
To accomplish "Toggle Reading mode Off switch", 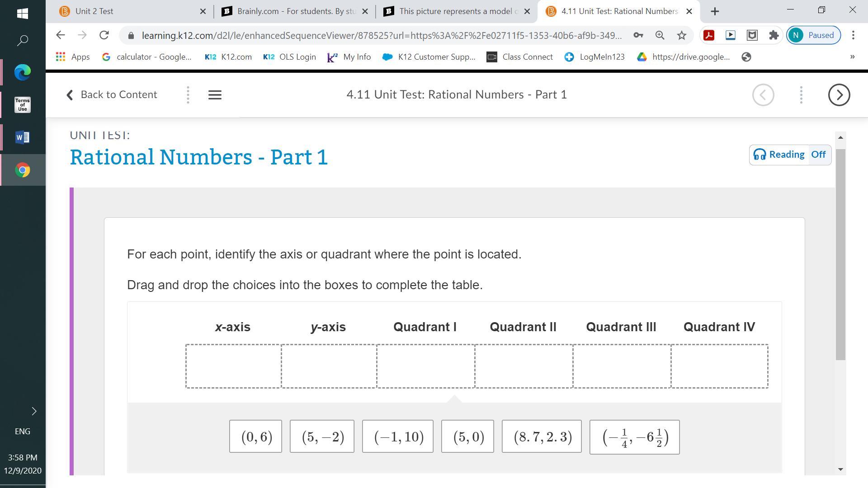I will (x=818, y=155).
